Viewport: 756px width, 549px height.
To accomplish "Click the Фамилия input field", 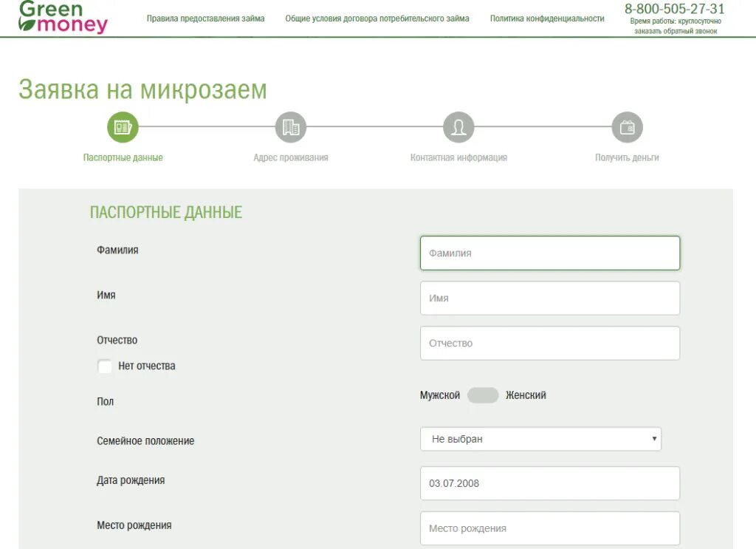I will click(x=549, y=253).
